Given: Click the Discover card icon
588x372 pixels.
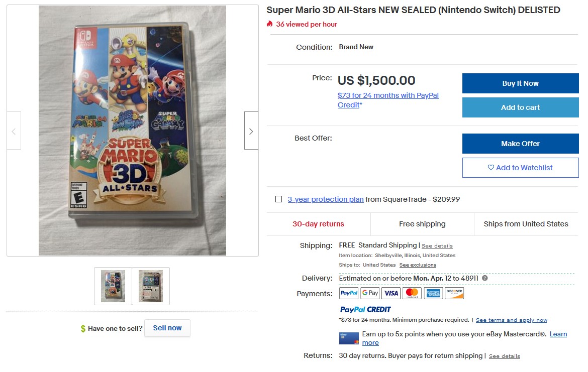Looking at the screenshot, I should (x=454, y=293).
